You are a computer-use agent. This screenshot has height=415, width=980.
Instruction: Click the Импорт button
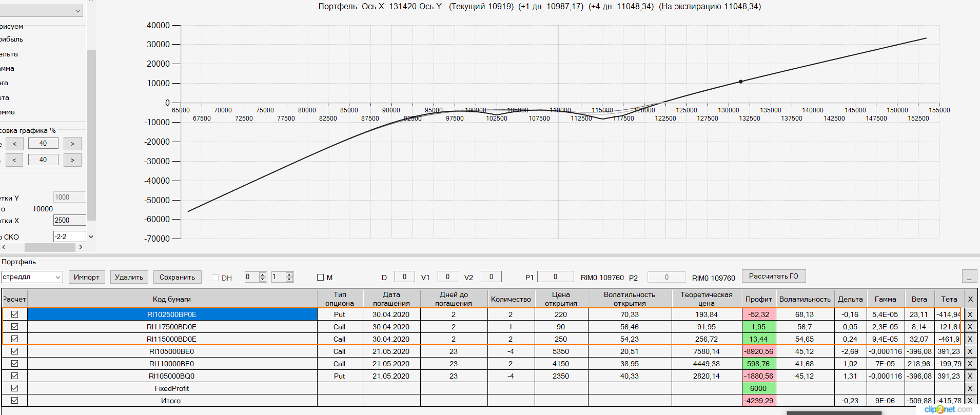87,277
